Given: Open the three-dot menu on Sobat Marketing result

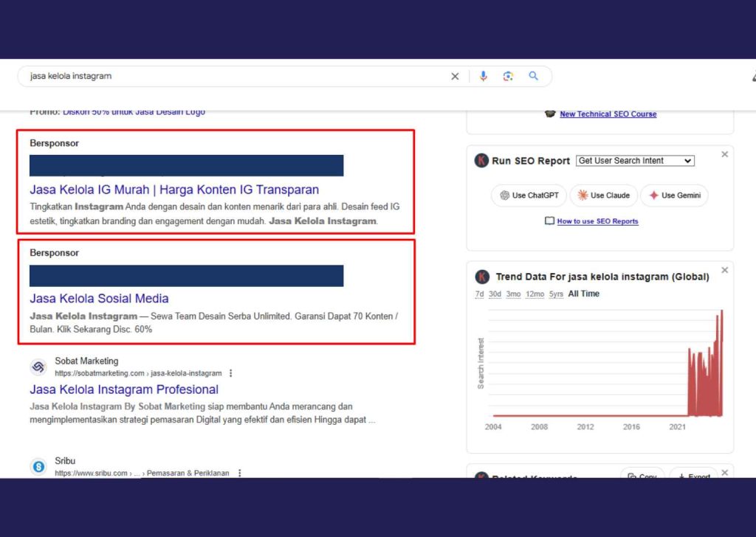Looking at the screenshot, I should (x=231, y=373).
